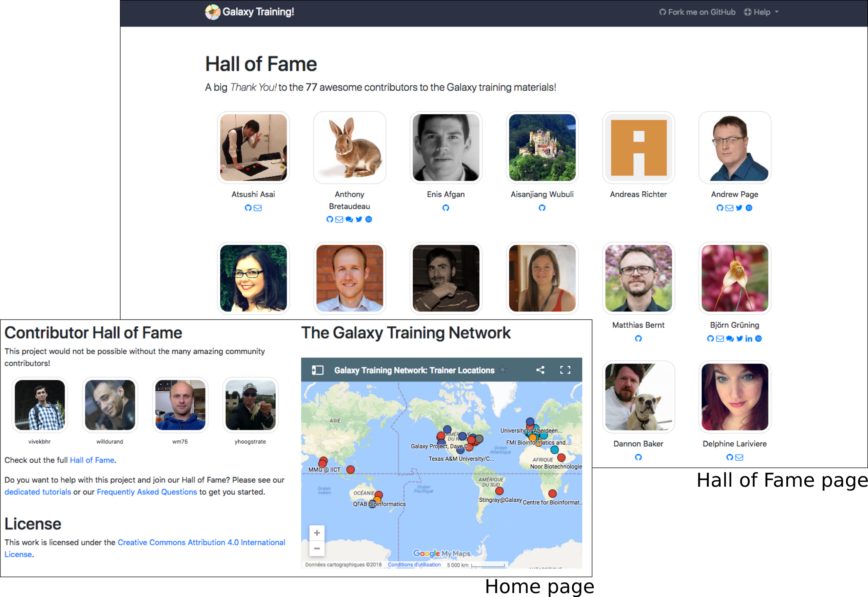Star the Trainer Locations map

503,370
